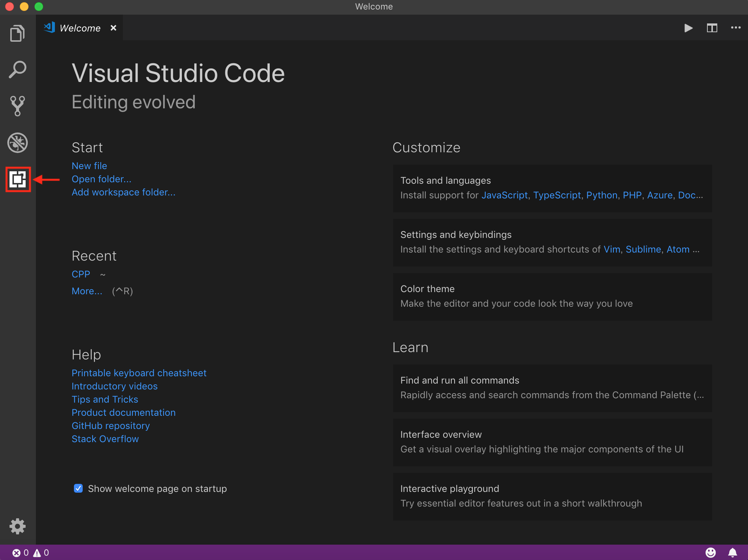Open the Explorer sidebar icon
Image resolution: width=748 pixels, height=560 pixels.
click(x=17, y=33)
